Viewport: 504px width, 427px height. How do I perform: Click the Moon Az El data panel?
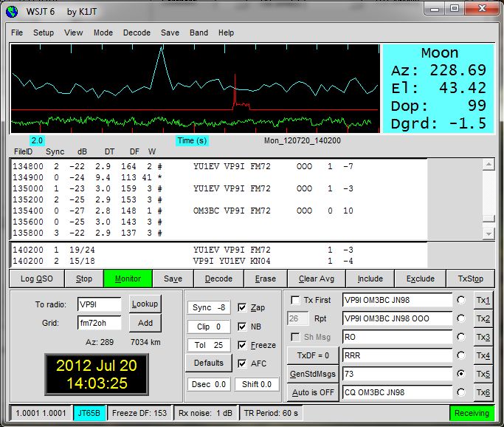(438, 89)
